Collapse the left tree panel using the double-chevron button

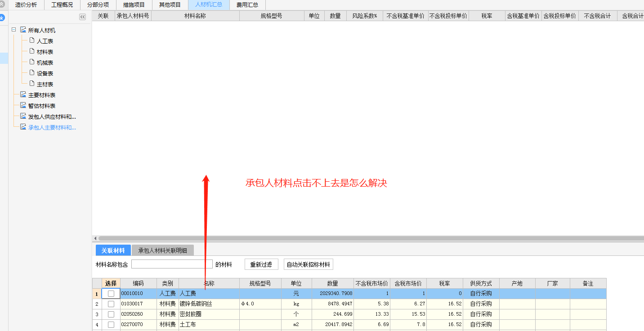click(83, 17)
